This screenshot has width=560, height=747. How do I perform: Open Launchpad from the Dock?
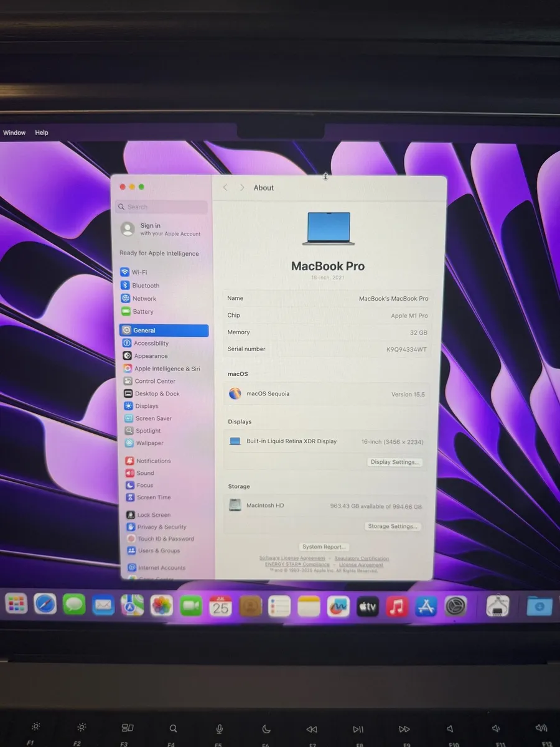click(16, 604)
